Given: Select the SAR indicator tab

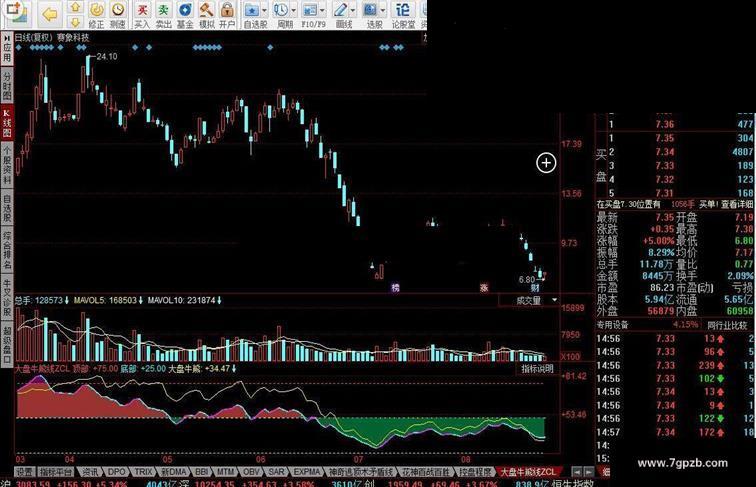Looking at the screenshot, I should 276,472.
